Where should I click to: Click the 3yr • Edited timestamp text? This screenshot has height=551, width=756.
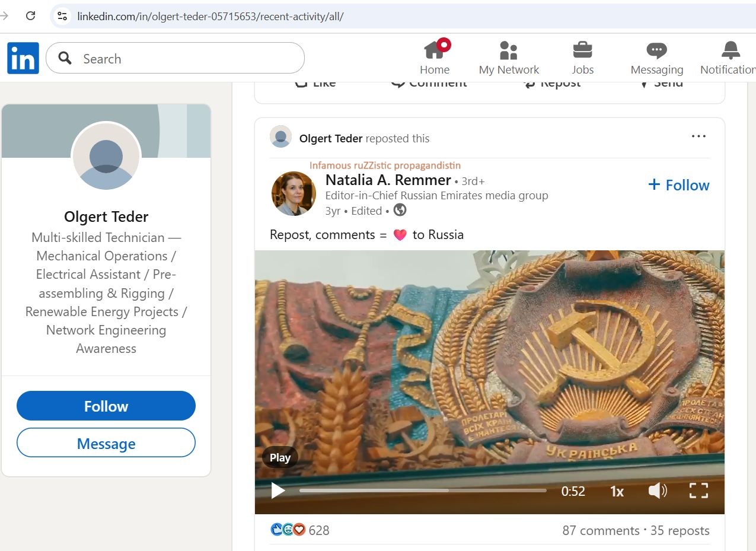[x=353, y=211]
